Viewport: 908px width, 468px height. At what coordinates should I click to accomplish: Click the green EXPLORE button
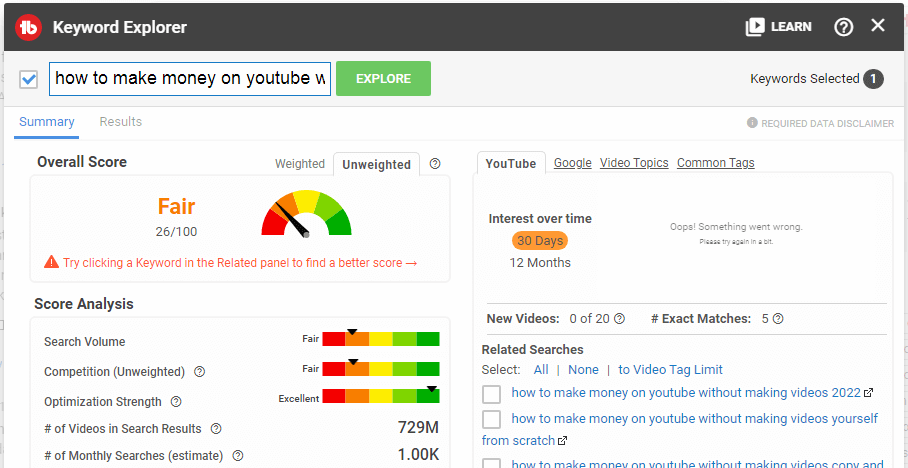(x=383, y=79)
